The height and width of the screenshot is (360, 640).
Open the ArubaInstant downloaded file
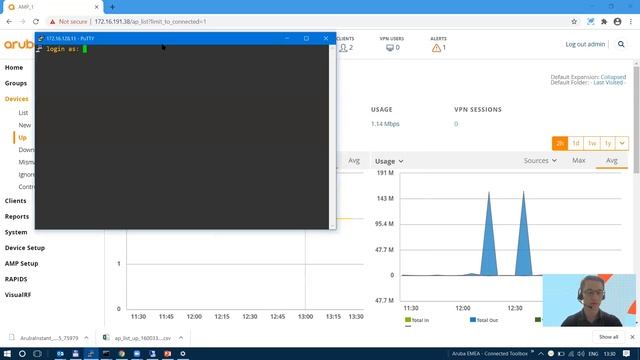[49, 338]
